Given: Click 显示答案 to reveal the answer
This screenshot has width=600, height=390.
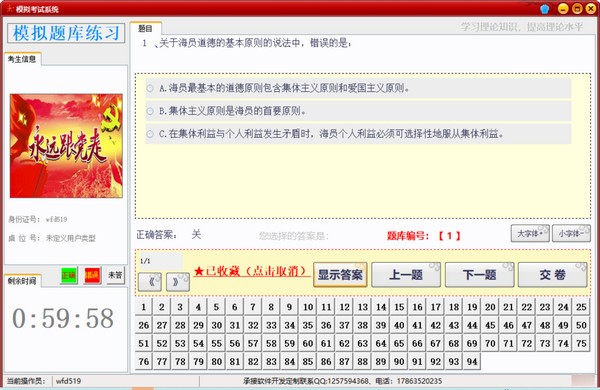Looking at the screenshot, I should pos(340,275).
